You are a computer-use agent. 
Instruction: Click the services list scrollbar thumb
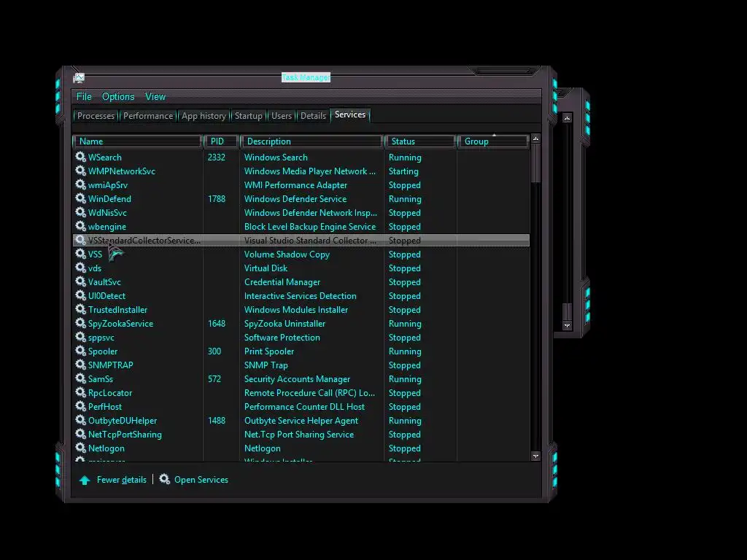point(535,163)
